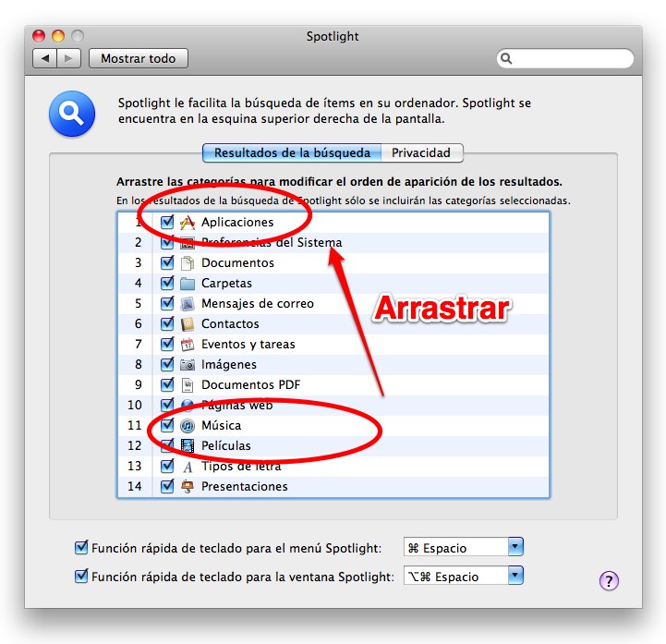Select the Páginas web row label
Viewport: 666px width, 644px height.
(237, 406)
